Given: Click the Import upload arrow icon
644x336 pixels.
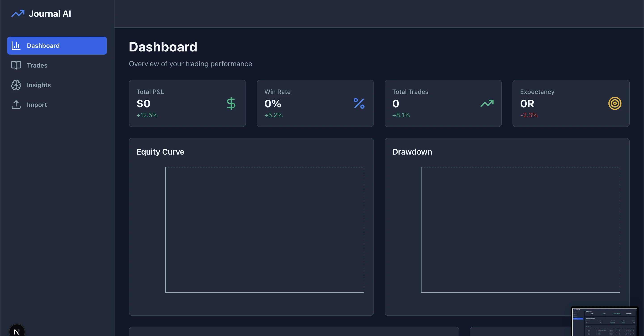Looking at the screenshot, I should pos(16,104).
